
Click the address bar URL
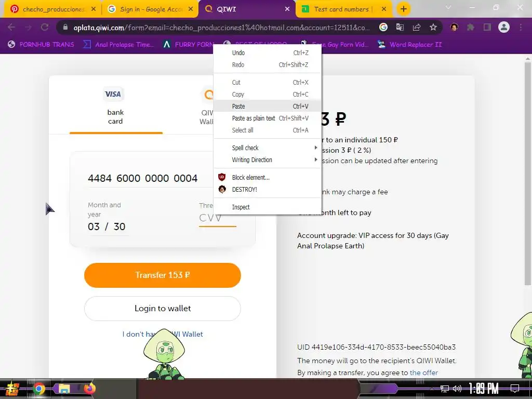[x=221, y=28]
